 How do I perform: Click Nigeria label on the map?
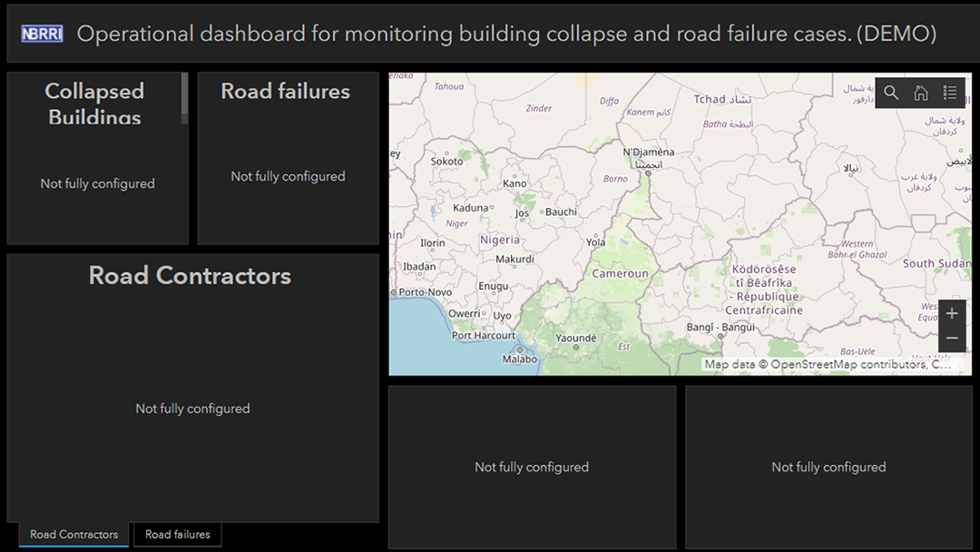pyautogui.click(x=499, y=240)
